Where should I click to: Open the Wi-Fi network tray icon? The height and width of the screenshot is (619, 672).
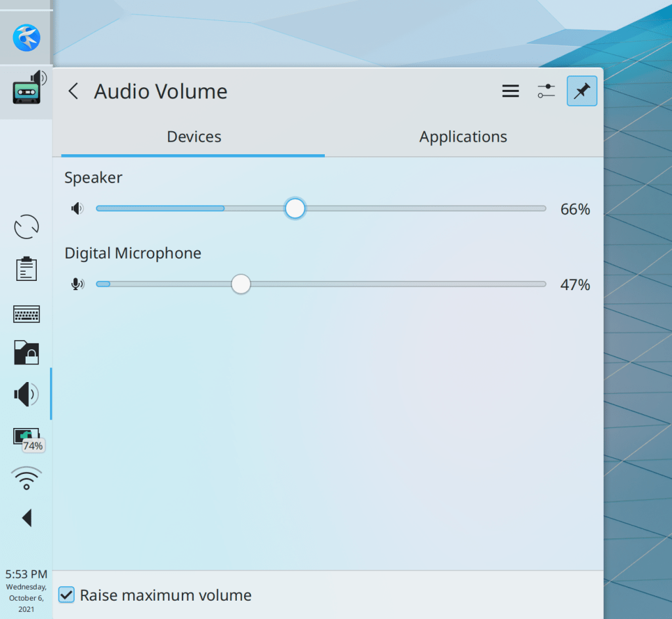tap(26, 479)
